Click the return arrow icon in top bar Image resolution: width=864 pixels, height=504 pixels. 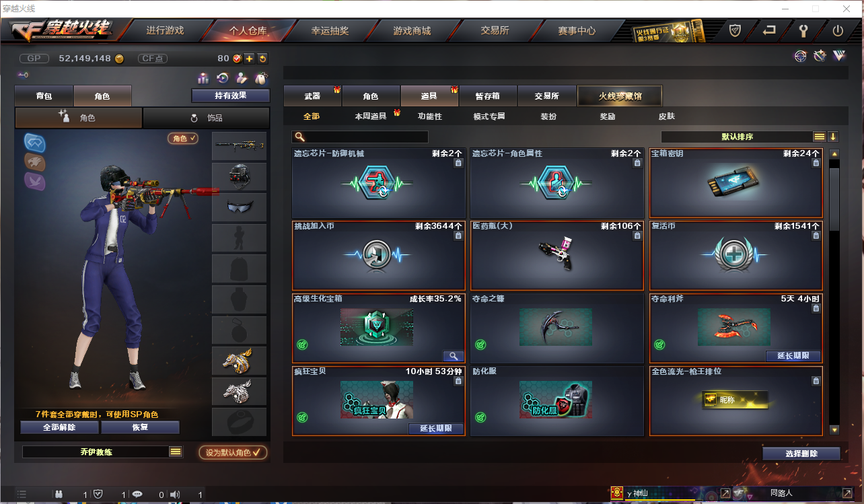coord(769,30)
